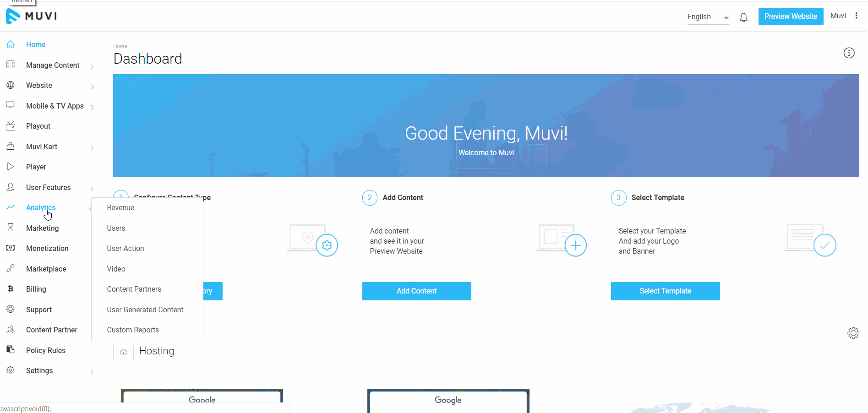Expand the Website submenu chevron

92,87
